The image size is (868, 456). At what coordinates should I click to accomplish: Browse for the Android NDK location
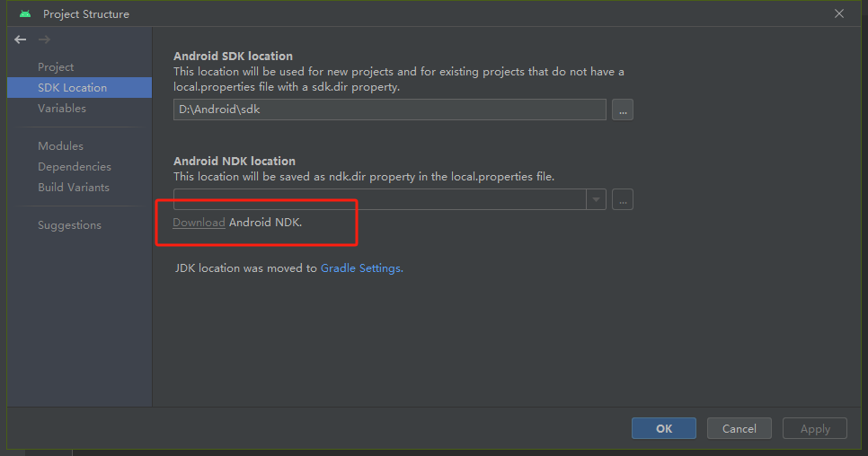point(623,199)
